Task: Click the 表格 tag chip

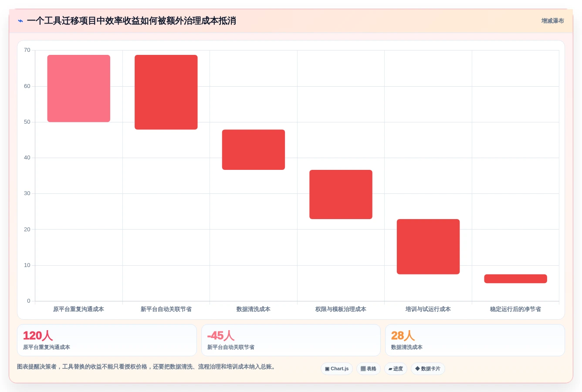Action: [x=369, y=368]
